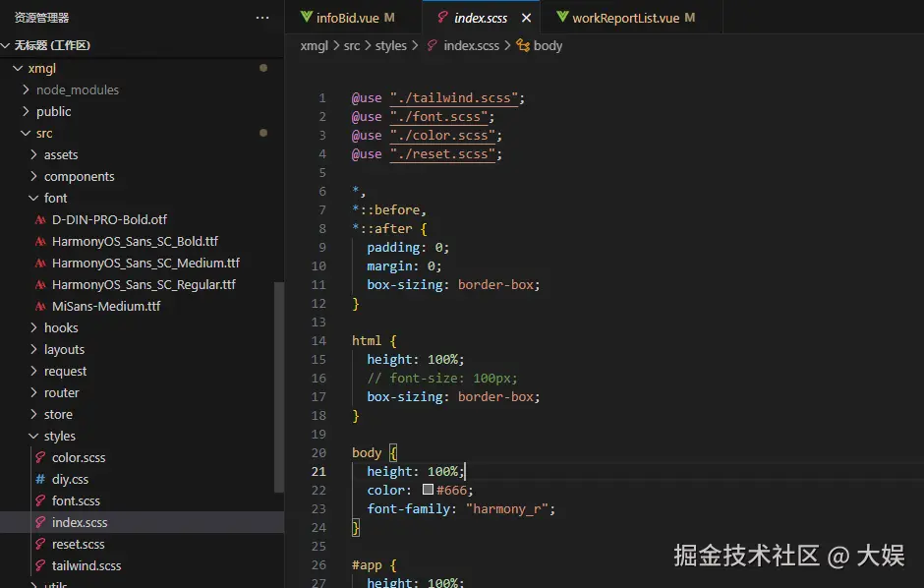924x588 pixels.
Task: Place cursor on "padding: 0;" line
Action: tap(408, 248)
